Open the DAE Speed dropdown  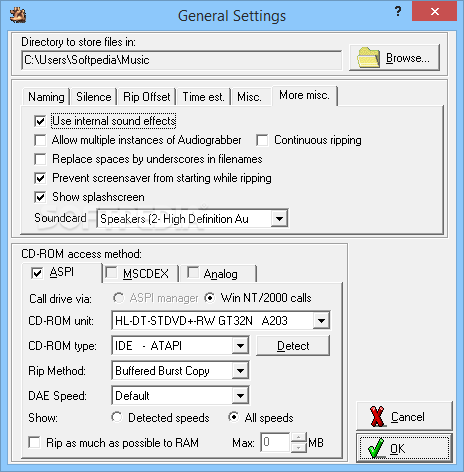pos(240,396)
